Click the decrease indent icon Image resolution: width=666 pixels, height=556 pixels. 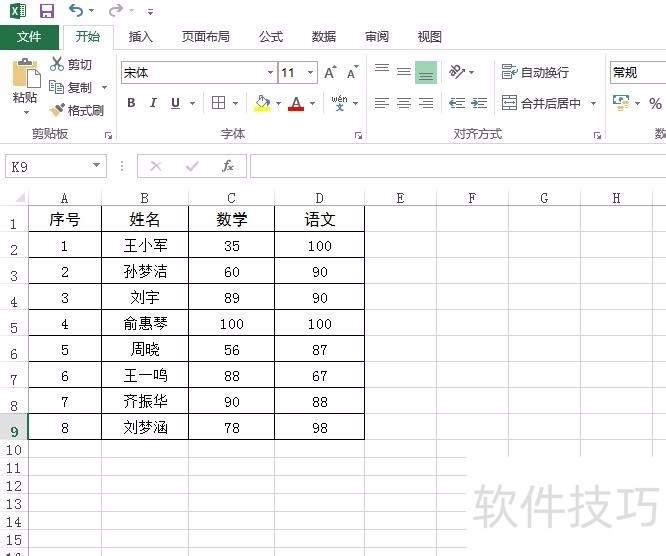coord(457,103)
